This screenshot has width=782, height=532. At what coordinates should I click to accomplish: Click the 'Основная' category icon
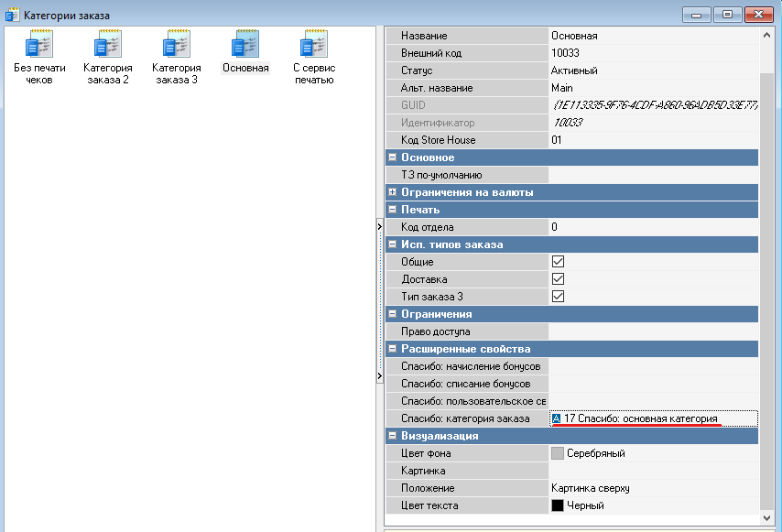pyautogui.click(x=245, y=45)
